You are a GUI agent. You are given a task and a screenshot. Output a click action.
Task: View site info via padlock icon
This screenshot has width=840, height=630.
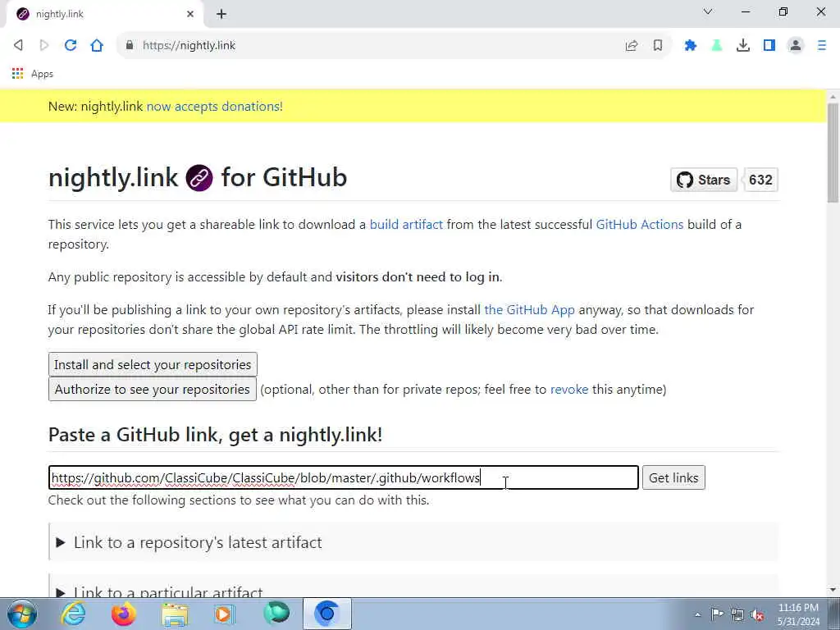(129, 45)
